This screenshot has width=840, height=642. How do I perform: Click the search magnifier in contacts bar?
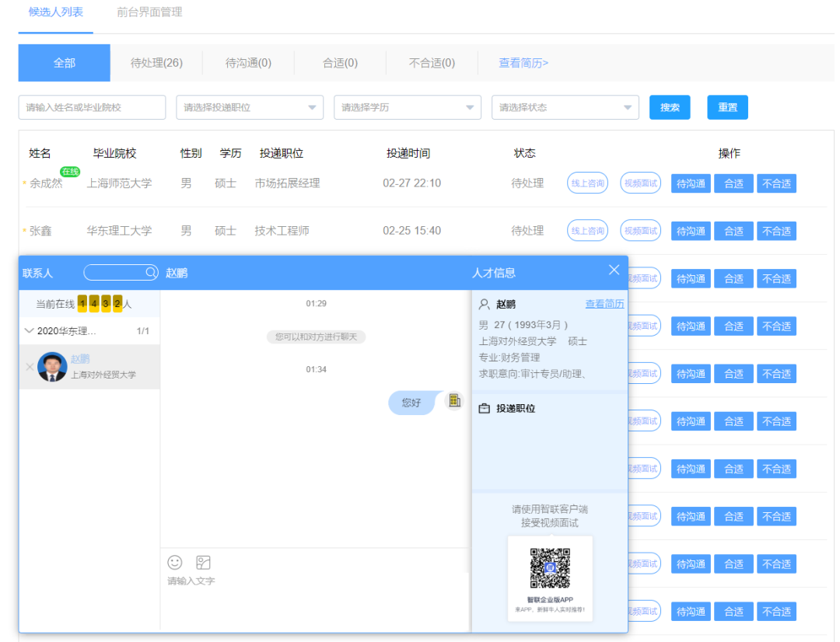click(151, 273)
